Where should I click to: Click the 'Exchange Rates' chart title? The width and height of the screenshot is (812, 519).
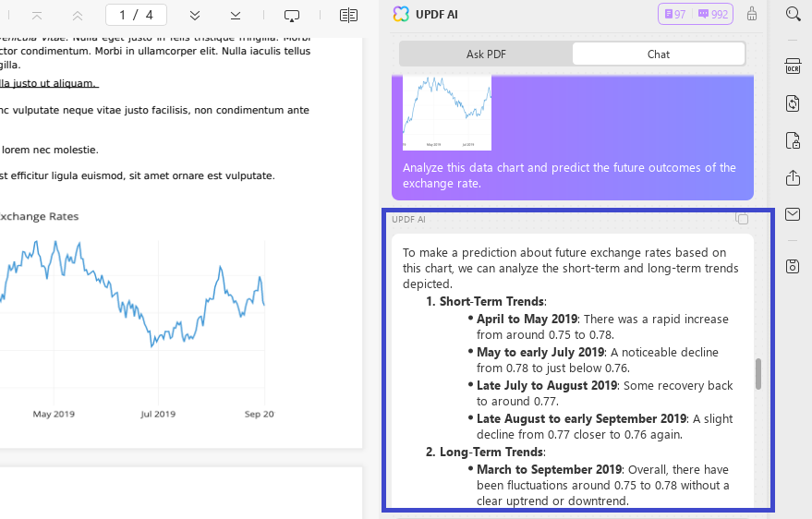40,216
